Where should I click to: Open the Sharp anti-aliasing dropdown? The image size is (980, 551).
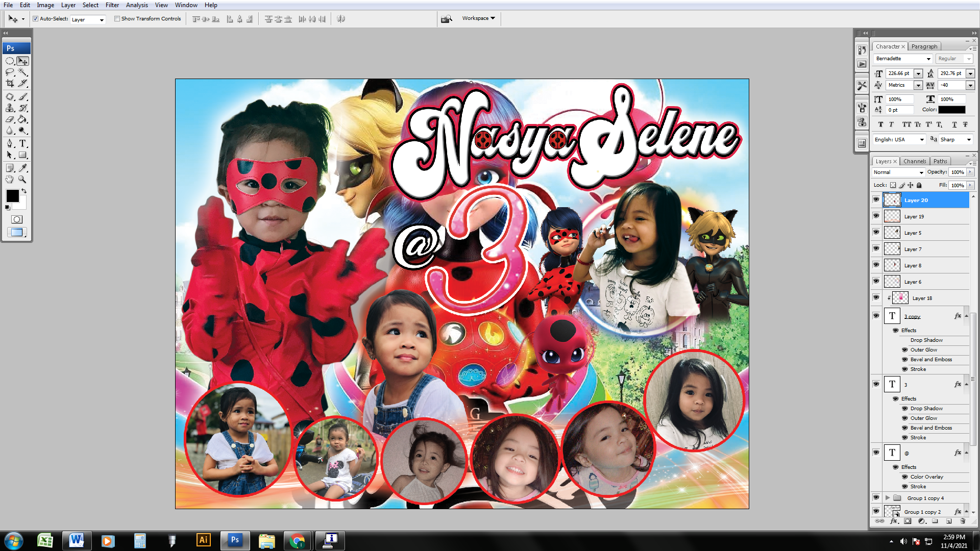coord(968,140)
